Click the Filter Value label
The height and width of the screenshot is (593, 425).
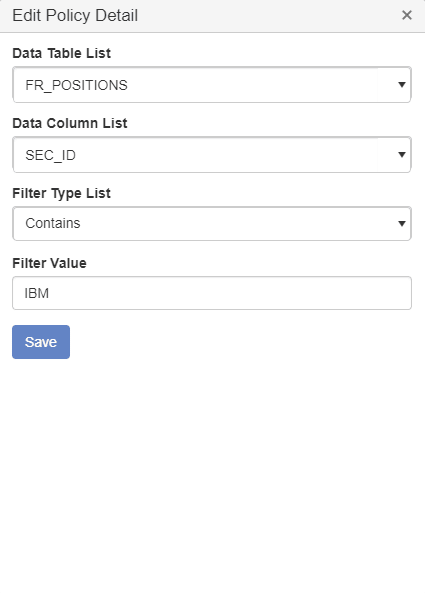pyautogui.click(x=50, y=263)
